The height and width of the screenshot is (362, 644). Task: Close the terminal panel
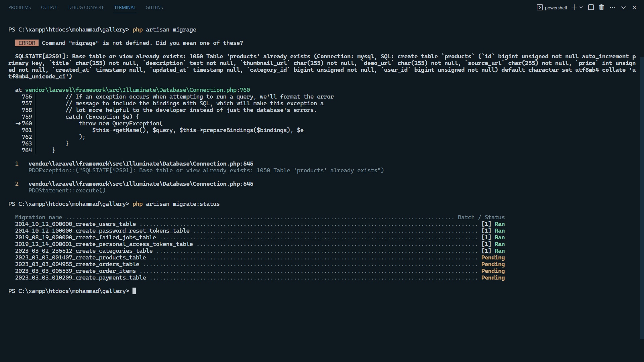634,7
